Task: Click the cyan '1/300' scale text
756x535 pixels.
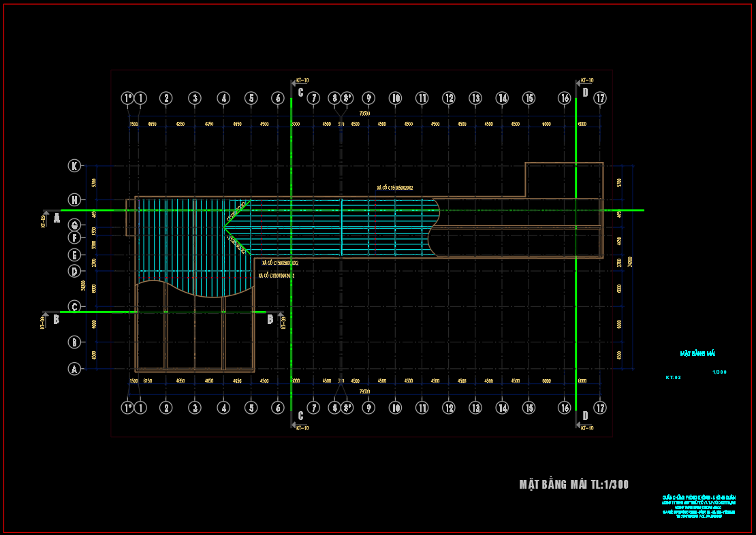Action: click(719, 372)
